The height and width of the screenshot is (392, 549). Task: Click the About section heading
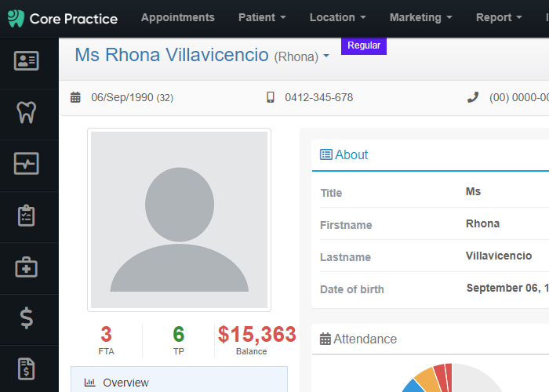coord(351,154)
